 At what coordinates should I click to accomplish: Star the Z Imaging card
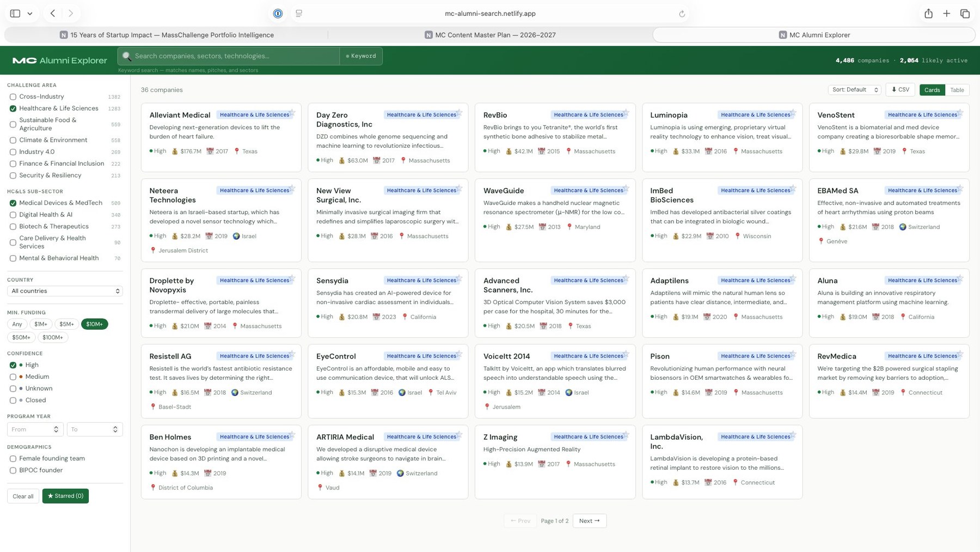626,435
